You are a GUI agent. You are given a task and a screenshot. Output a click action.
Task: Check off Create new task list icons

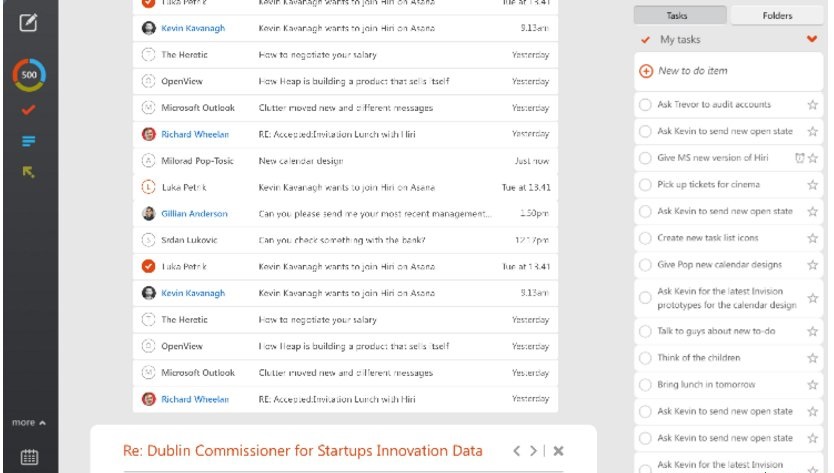645,238
